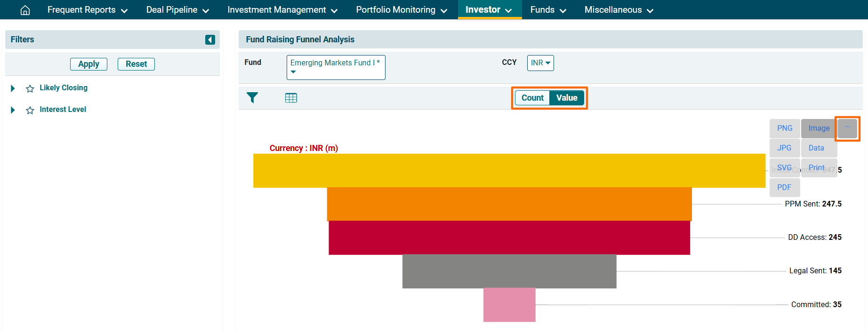The height and width of the screenshot is (333, 868).
Task: Star the Interest Level filter
Action: (x=30, y=110)
